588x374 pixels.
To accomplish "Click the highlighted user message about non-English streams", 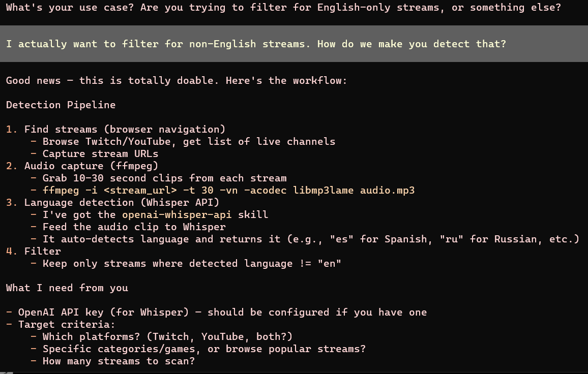I will click(x=256, y=44).
